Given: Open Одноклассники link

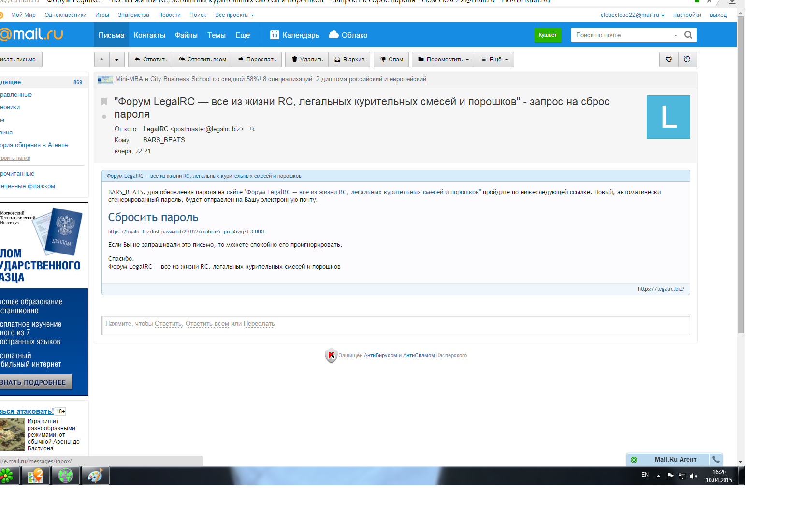Looking at the screenshot, I should (65, 15).
